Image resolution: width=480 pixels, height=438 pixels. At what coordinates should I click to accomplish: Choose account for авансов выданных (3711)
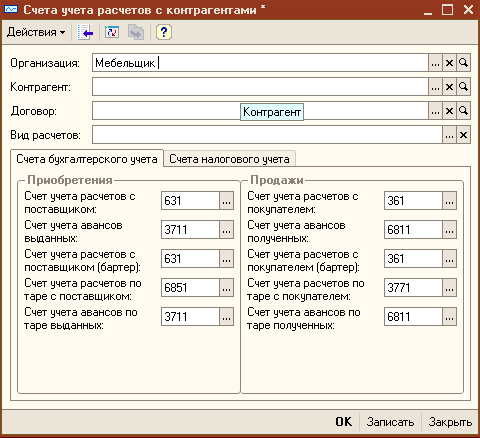click(x=226, y=230)
